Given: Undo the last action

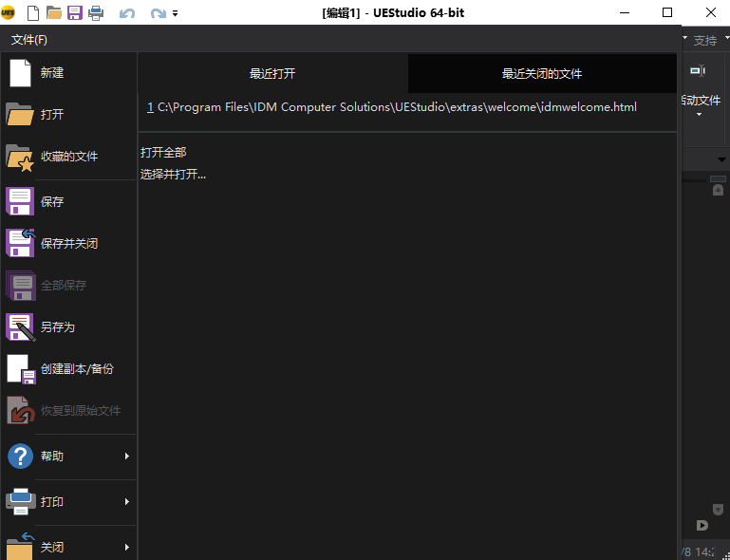Looking at the screenshot, I should click(126, 13).
